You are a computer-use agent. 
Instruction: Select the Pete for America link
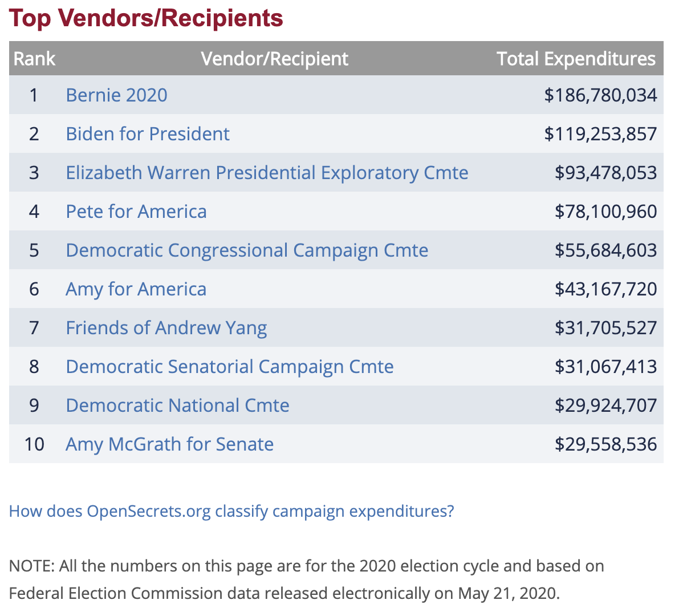pos(136,211)
